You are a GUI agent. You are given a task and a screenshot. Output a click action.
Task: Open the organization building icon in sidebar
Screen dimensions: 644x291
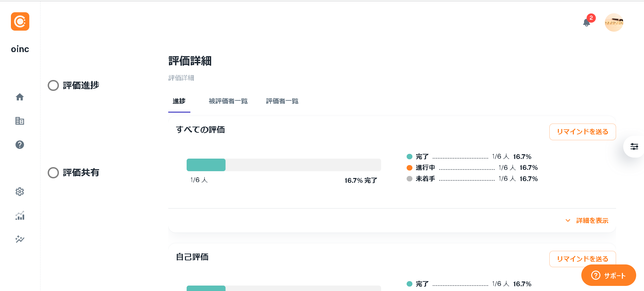20,121
